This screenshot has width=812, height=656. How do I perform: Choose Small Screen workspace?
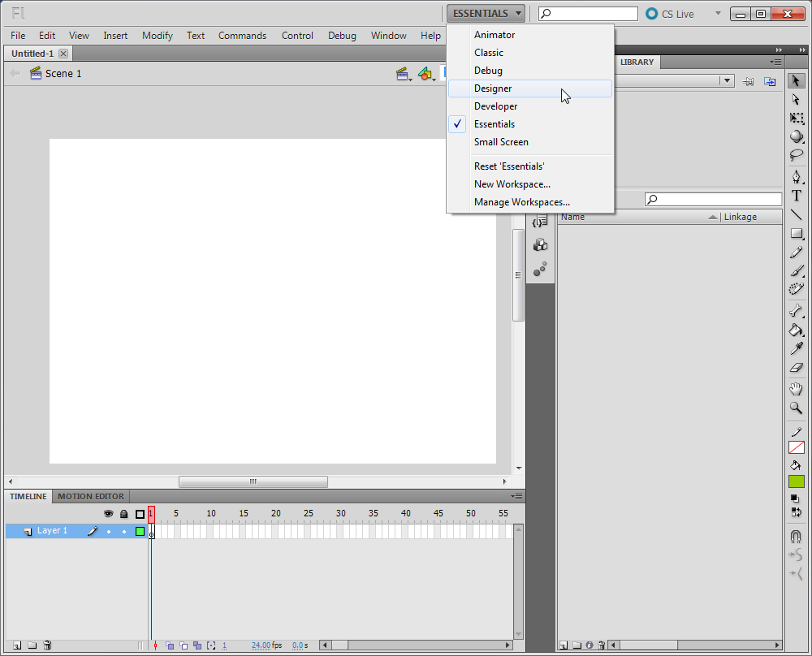pyautogui.click(x=530, y=142)
